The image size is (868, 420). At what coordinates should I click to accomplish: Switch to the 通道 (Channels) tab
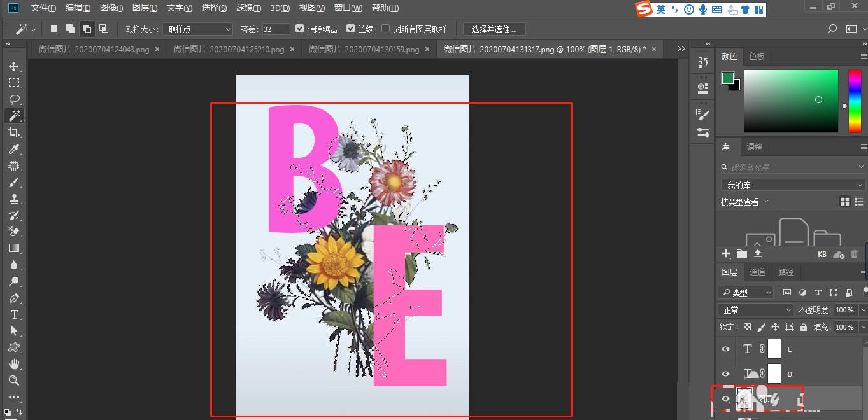758,272
